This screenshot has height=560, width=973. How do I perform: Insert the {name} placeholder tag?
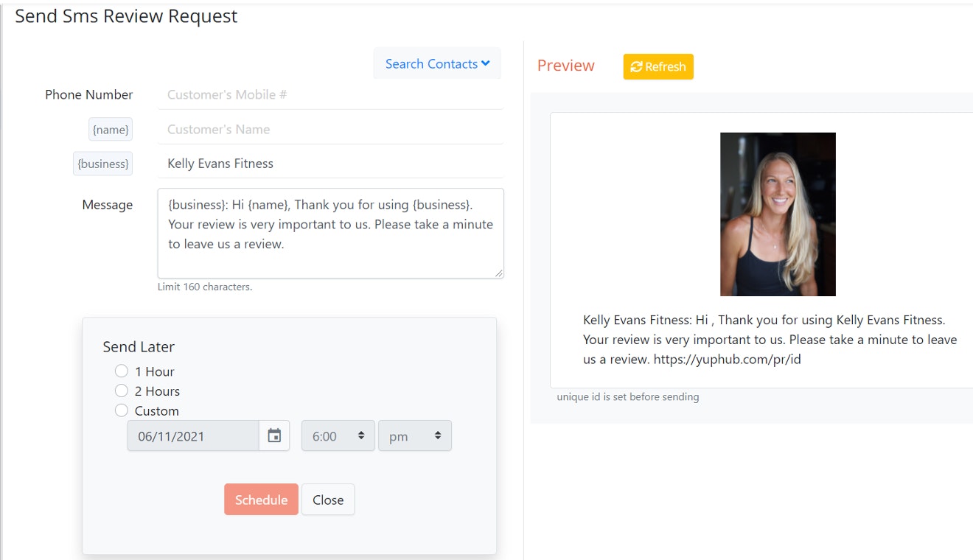(x=111, y=129)
